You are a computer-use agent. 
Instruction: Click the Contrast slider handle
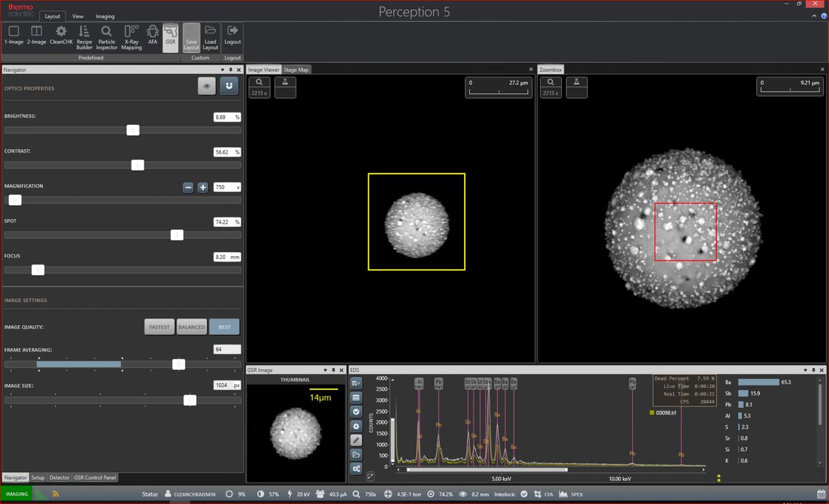point(137,165)
